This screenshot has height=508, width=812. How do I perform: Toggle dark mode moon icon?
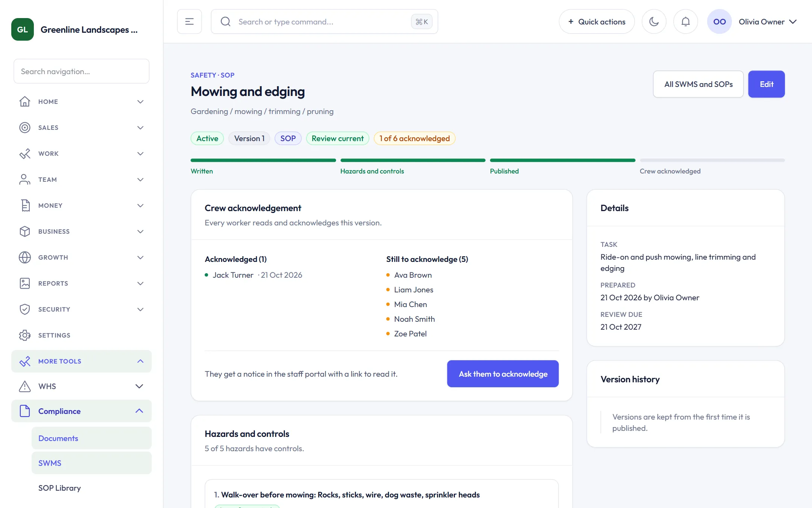click(x=654, y=21)
